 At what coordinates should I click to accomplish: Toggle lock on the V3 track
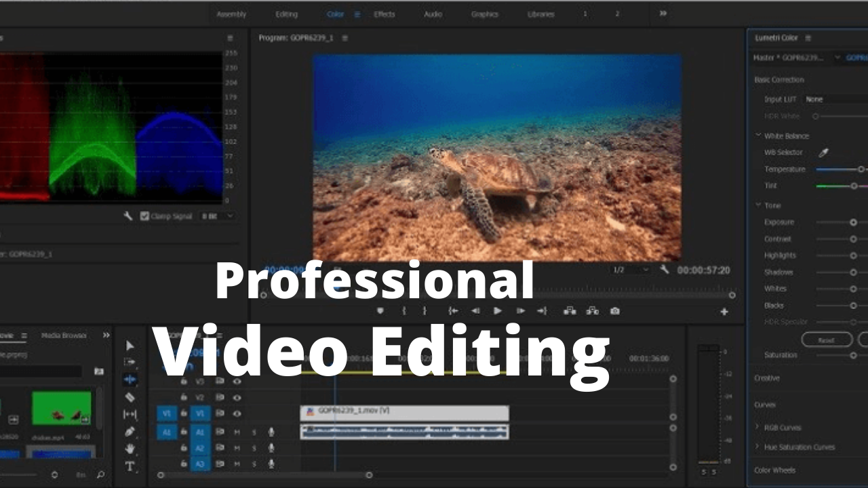click(184, 382)
